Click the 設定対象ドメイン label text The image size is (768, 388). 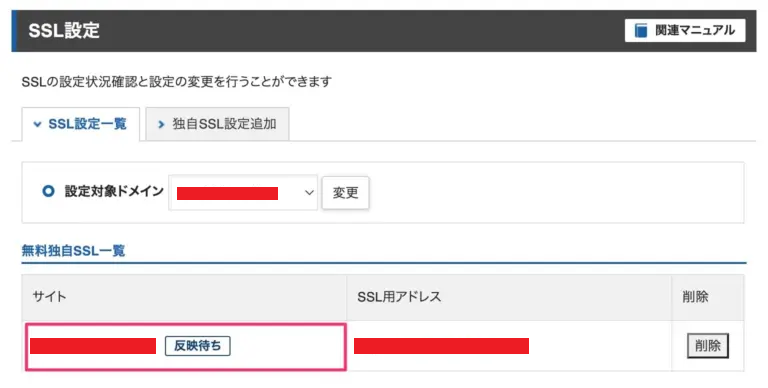coord(114,191)
